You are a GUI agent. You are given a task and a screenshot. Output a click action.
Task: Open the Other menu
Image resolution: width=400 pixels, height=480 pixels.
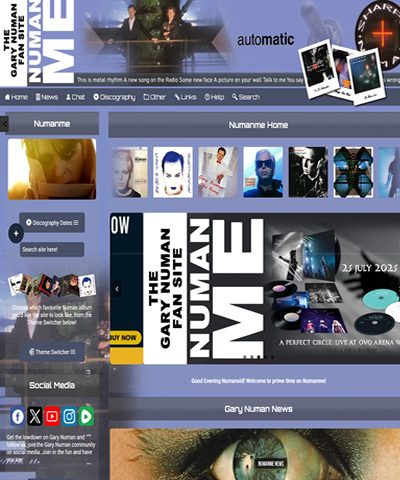155,97
